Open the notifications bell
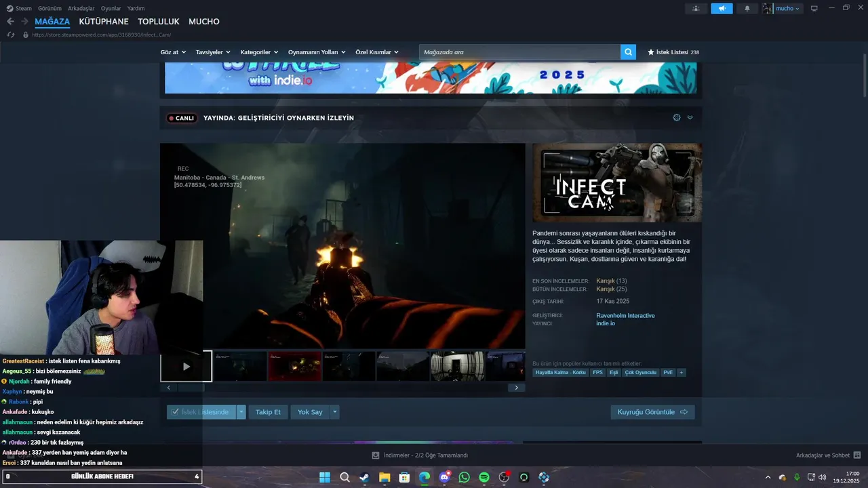Image resolution: width=868 pixels, height=488 pixels. pos(747,8)
